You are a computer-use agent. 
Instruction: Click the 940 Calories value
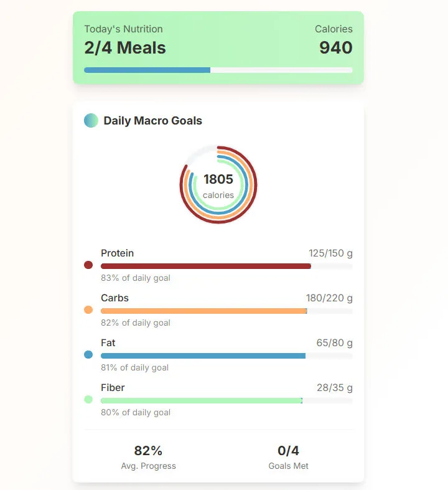pos(336,48)
